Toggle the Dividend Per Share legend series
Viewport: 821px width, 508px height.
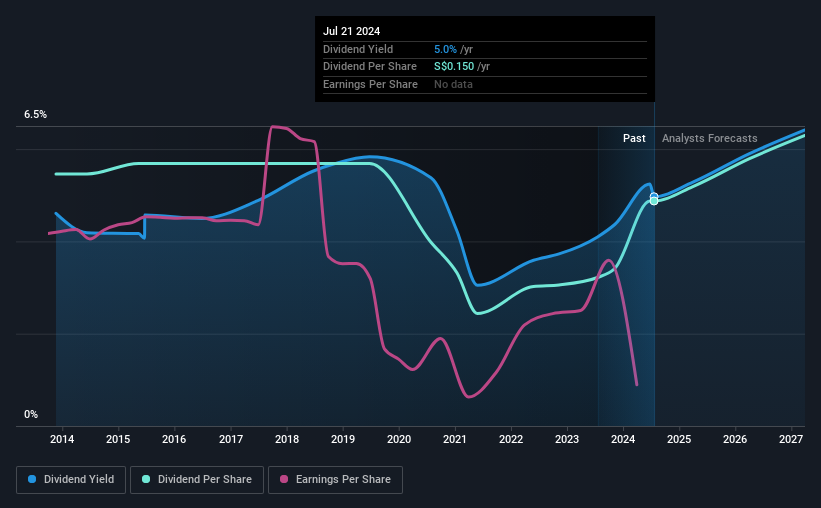click(x=197, y=480)
